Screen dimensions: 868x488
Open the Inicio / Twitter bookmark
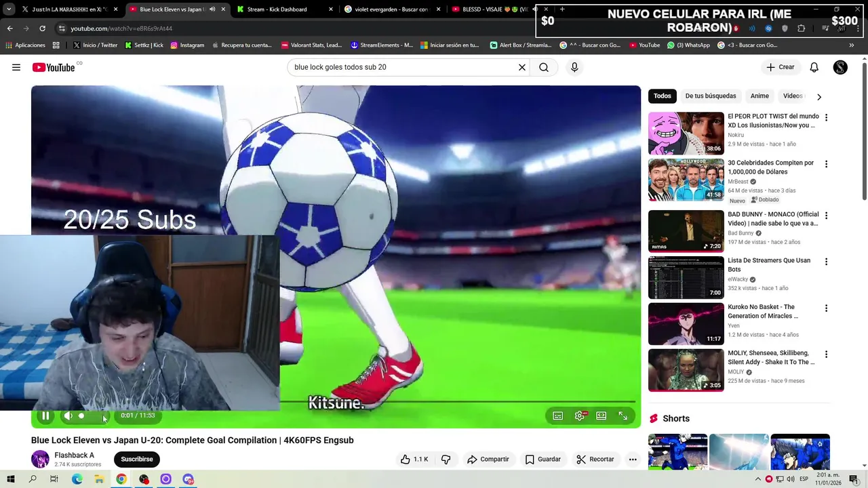[95, 45]
